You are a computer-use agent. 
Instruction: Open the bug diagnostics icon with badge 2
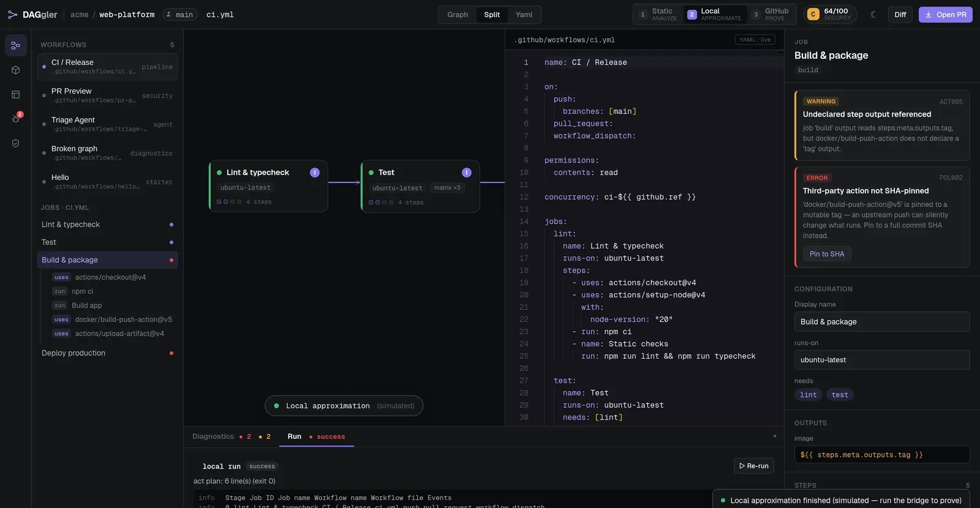[15, 119]
